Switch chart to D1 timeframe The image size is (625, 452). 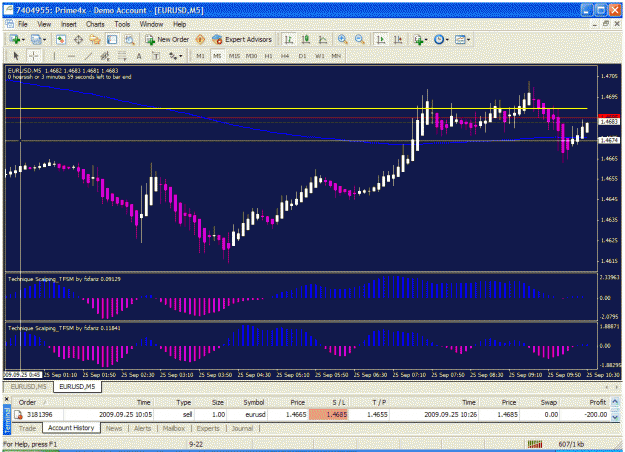pyautogui.click(x=302, y=56)
